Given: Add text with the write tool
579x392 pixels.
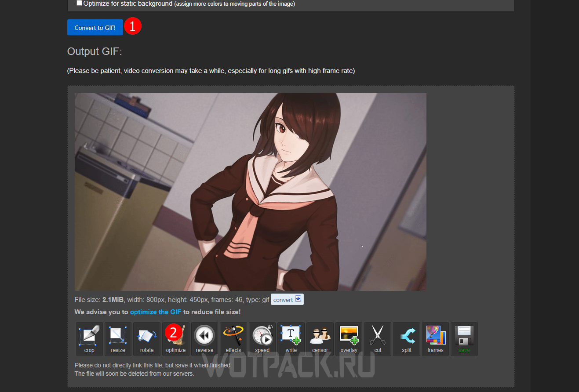Looking at the screenshot, I should click(291, 338).
